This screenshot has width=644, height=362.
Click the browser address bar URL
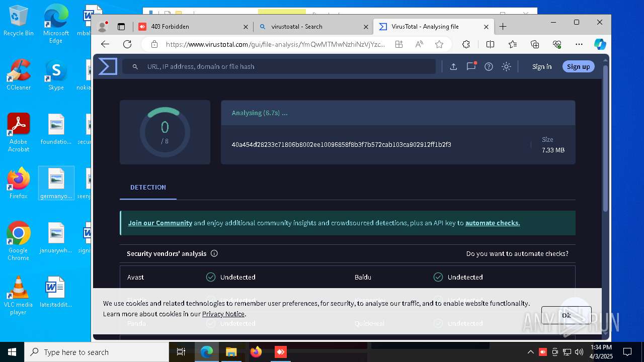point(275,44)
